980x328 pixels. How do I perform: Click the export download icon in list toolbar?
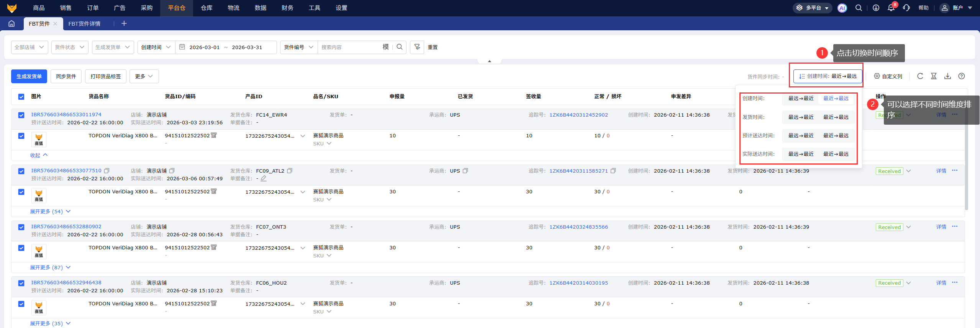[947, 76]
